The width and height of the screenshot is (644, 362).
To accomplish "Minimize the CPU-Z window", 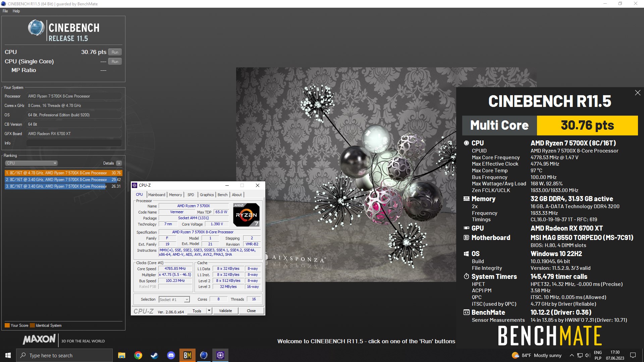I will pos(227,185).
